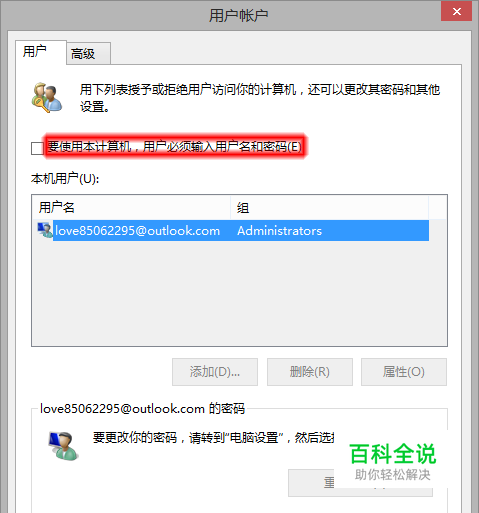Click the 添加(D)... button

(215, 372)
